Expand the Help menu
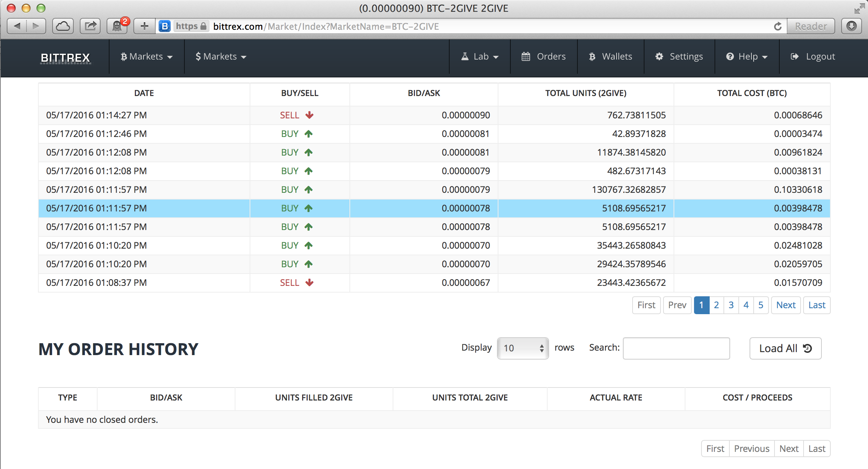The image size is (868, 469). [747, 57]
